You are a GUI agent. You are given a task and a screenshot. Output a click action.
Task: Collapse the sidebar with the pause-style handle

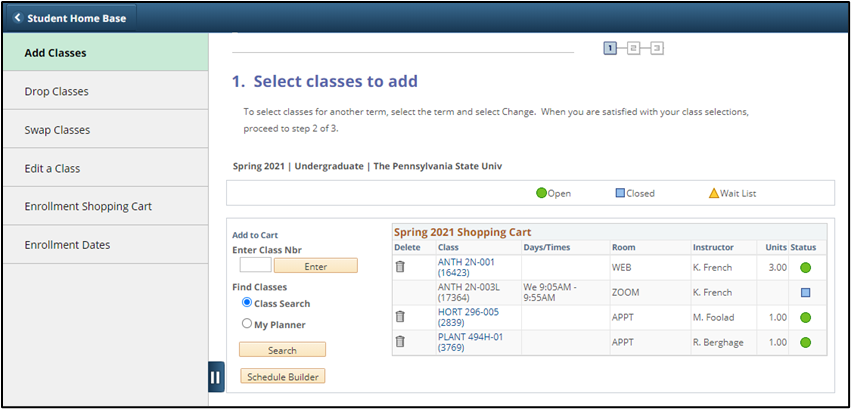pos(216,376)
